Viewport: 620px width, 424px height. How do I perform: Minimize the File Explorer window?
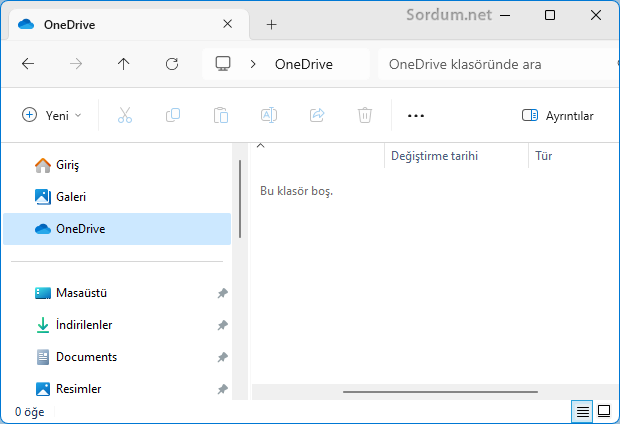[x=505, y=16]
